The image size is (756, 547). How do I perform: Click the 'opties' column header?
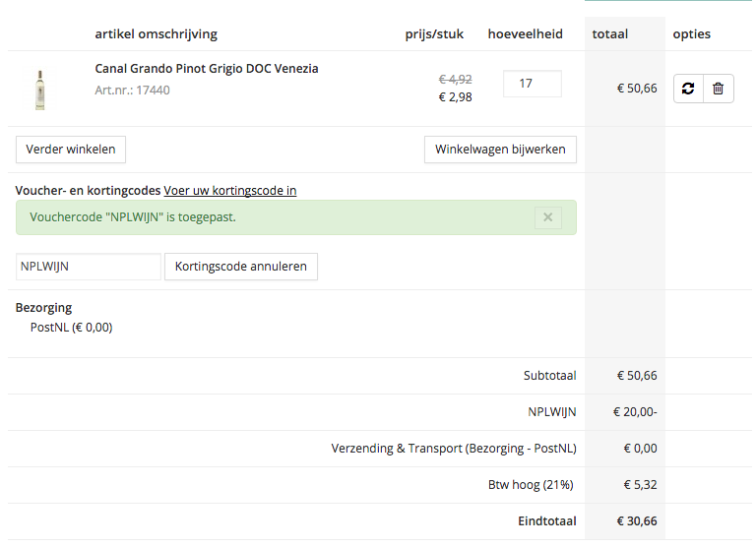click(692, 34)
